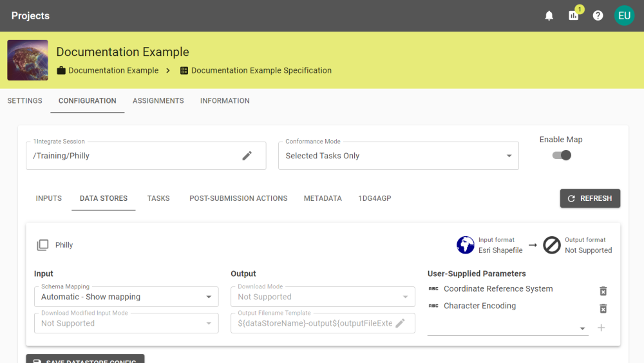Click the Not Supported output format icon
Viewport: 644px width, 363px height.
(552, 245)
